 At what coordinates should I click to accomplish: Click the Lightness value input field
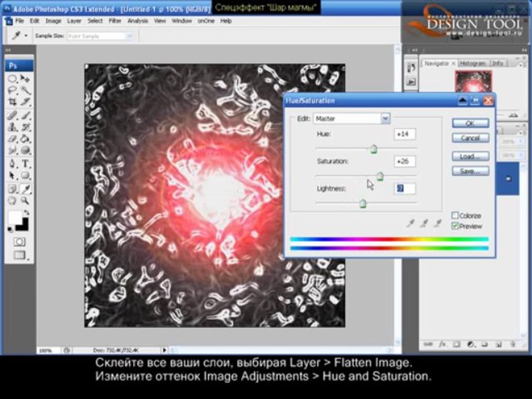[405, 188]
